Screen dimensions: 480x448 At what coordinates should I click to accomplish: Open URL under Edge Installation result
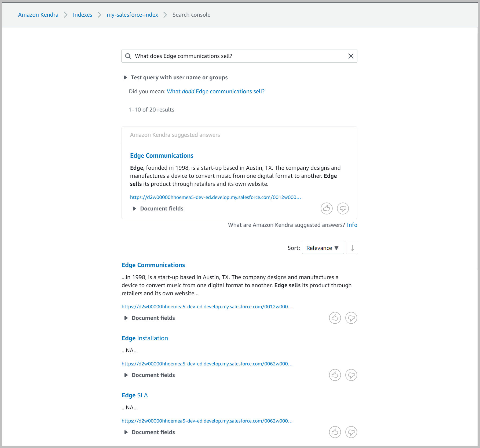pyautogui.click(x=207, y=364)
